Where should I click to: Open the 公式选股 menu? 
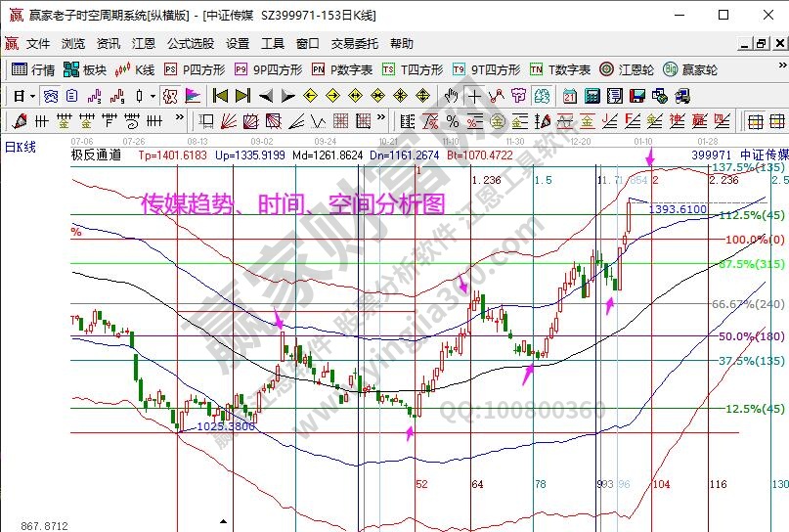(192, 44)
